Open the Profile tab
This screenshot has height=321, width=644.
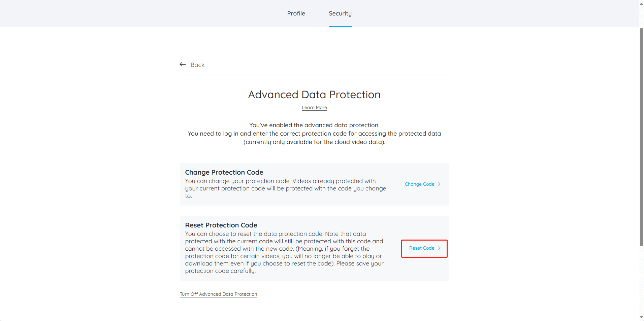[x=296, y=13]
